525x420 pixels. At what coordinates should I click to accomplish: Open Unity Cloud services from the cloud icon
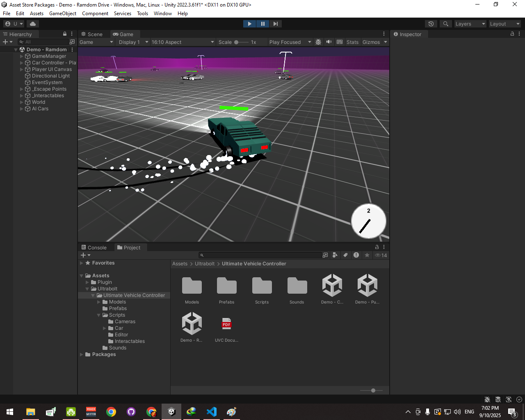33,24
